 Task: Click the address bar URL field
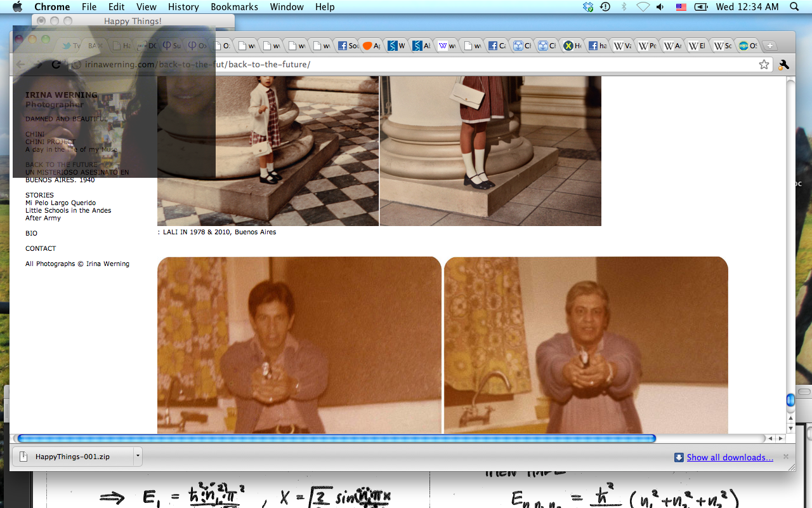click(412, 65)
